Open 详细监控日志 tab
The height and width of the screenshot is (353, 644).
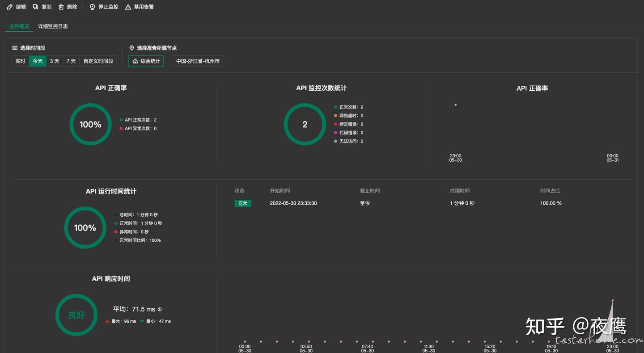click(x=53, y=26)
